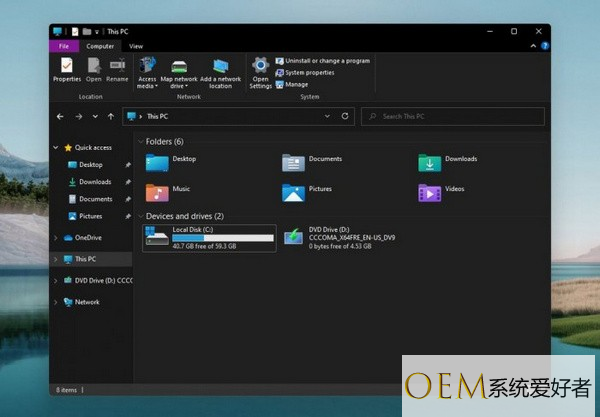Click Uninstall or change a program
This screenshot has height=417, width=600.
[x=323, y=61]
